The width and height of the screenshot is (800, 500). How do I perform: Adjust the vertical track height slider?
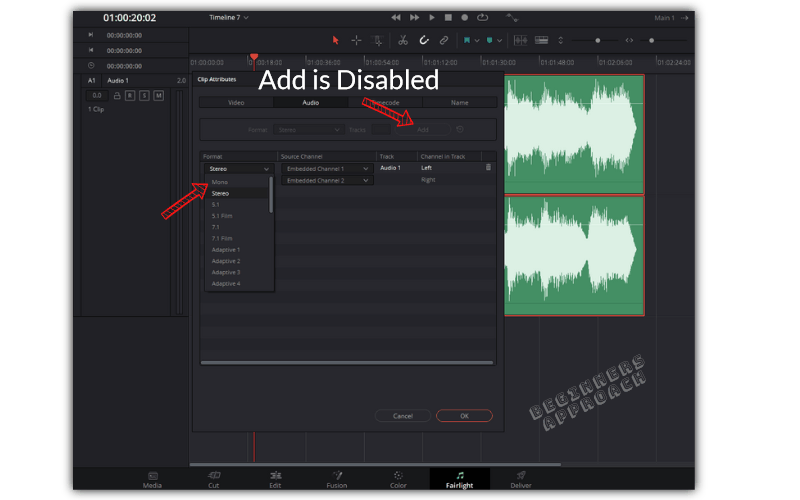click(x=597, y=40)
